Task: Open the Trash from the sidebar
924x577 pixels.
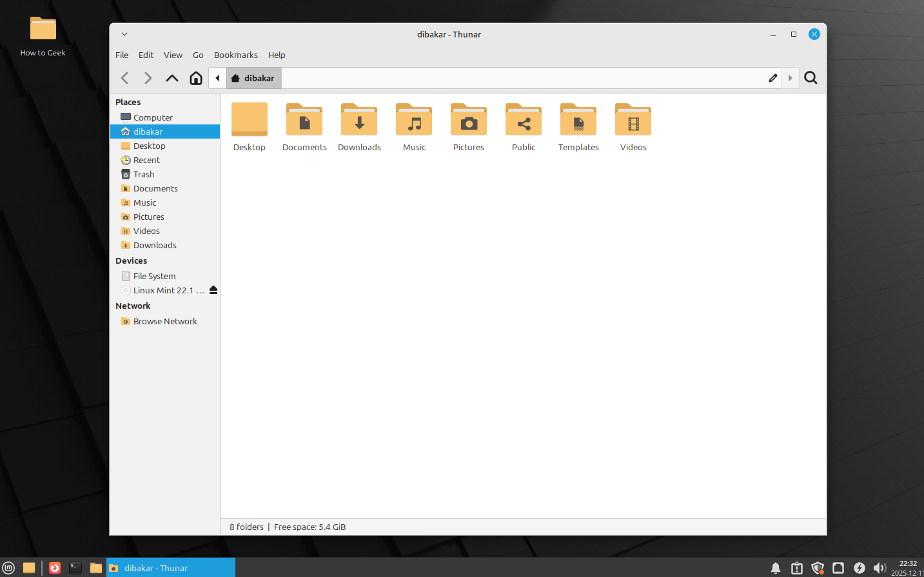Action: (143, 174)
